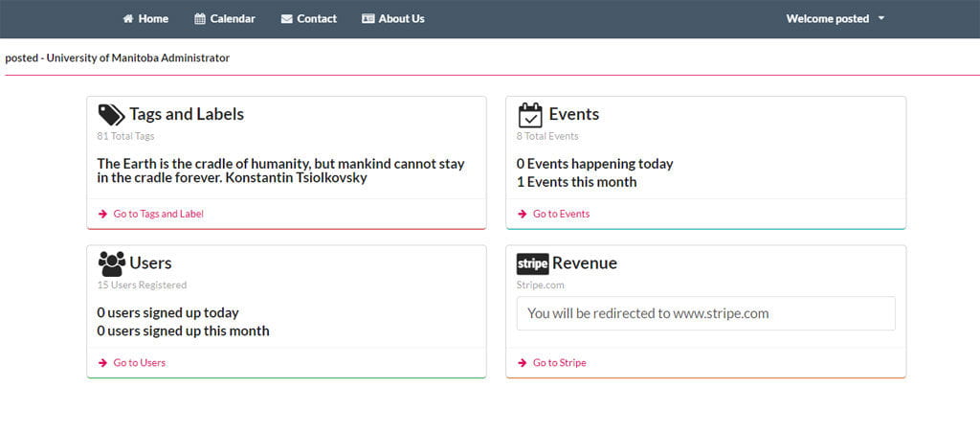980x433 pixels.
Task: Click the calendar-check icon beside Events
Action: coord(530,115)
